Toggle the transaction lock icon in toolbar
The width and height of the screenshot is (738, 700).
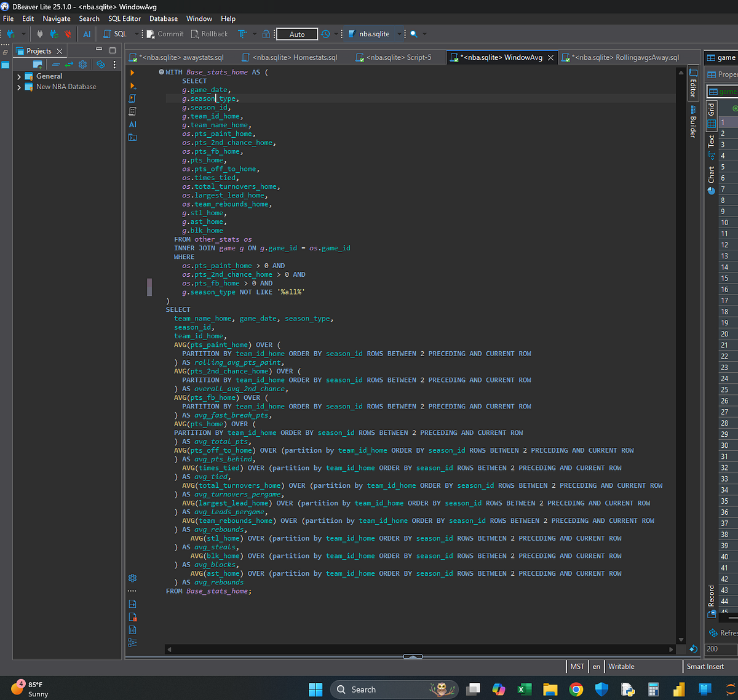[x=266, y=34]
